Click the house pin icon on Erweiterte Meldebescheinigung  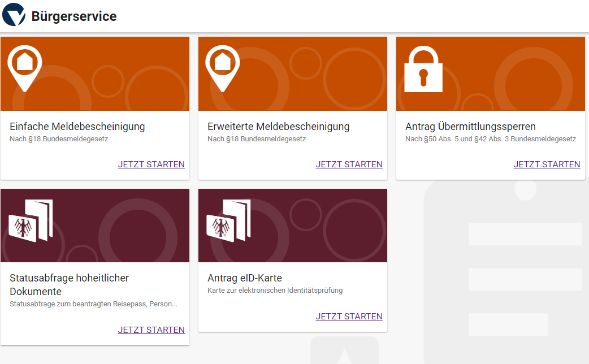[x=223, y=67]
